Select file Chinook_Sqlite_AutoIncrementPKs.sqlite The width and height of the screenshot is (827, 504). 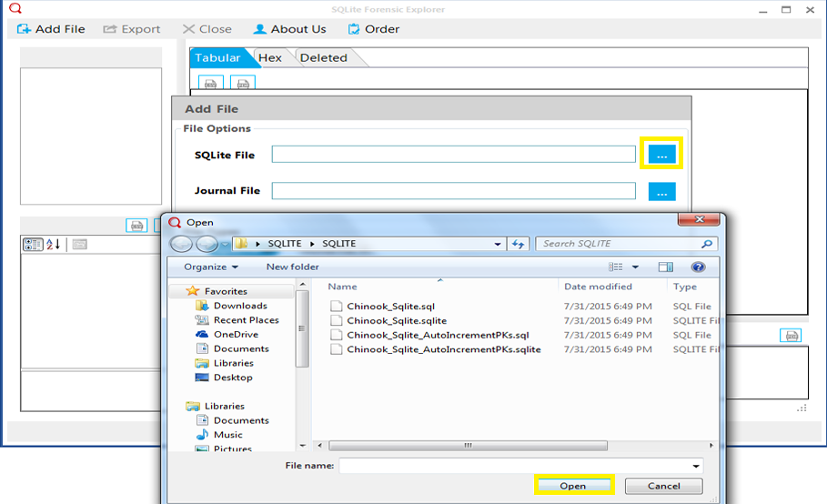pyautogui.click(x=444, y=349)
